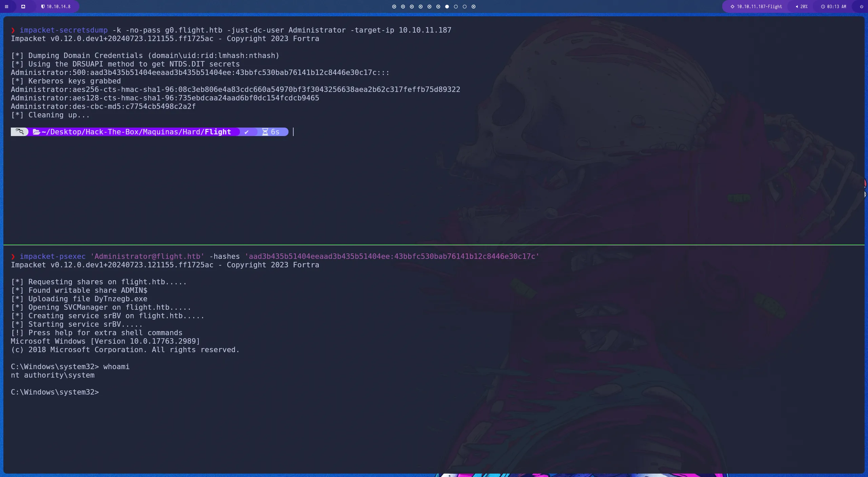This screenshot has width=868, height=477.
Task: Switch to the filled active workspace dot
Action: coord(447,7)
